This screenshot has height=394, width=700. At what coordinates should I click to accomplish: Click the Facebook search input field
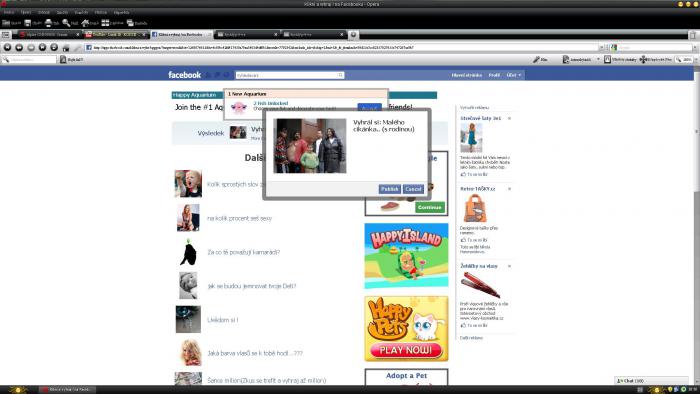tap(290, 75)
